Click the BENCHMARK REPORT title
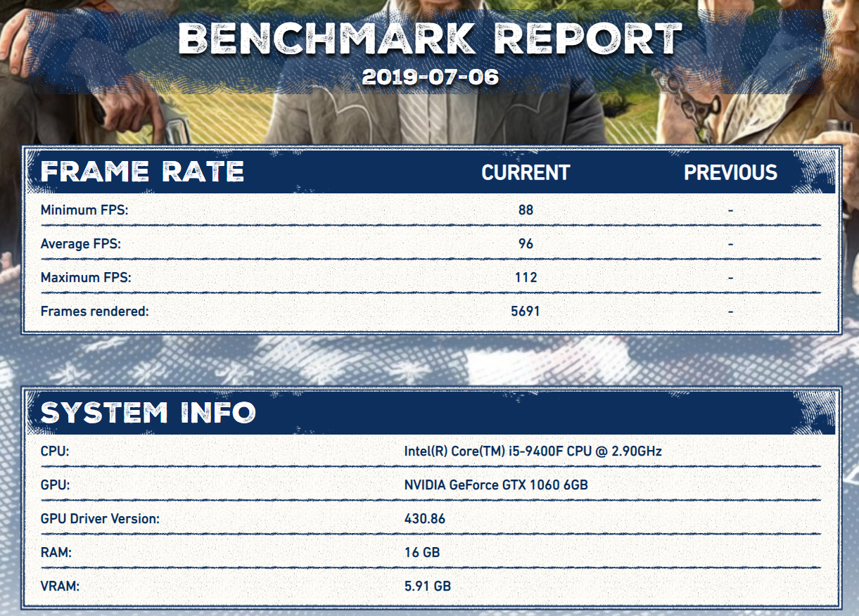Screen dimensions: 859x616 (430, 39)
